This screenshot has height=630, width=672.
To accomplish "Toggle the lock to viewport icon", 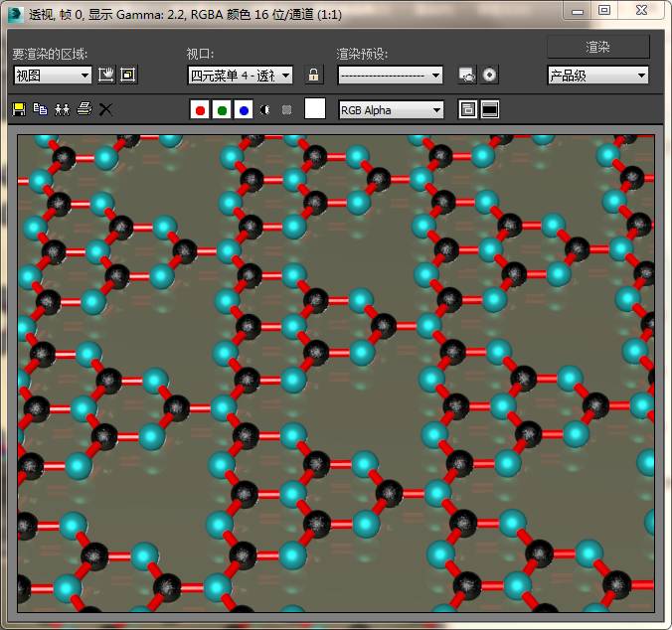I will click(x=314, y=75).
